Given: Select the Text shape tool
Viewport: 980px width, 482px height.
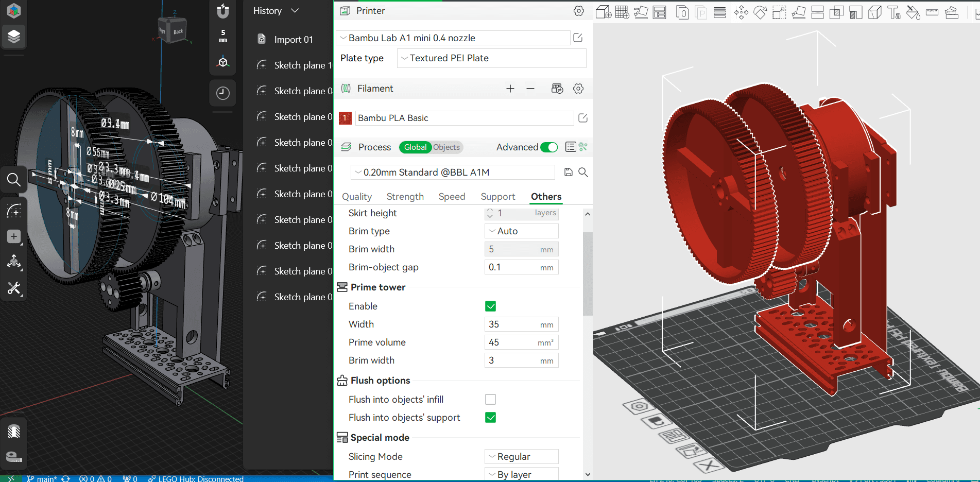Looking at the screenshot, I should click(894, 12).
